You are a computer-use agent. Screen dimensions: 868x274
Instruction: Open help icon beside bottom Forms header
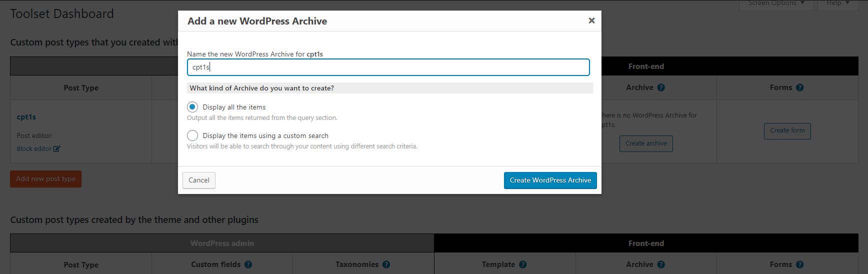click(x=799, y=264)
